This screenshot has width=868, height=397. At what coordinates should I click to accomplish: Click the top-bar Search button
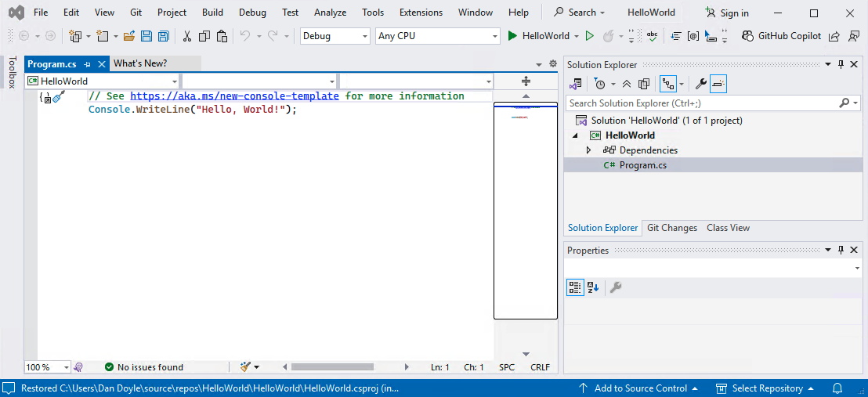[580, 13]
